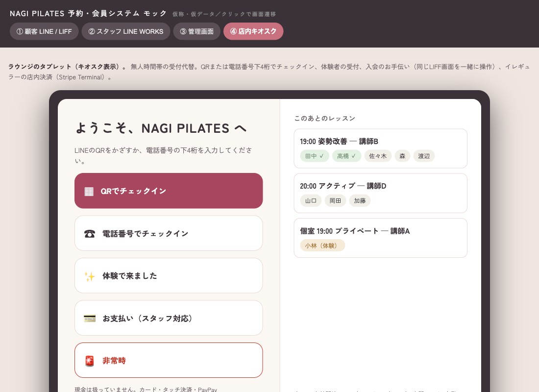Click the NAGI PILATES 予約・会員システム モック title
The height and width of the screenshot is (392, 539).
click(88, 13)
